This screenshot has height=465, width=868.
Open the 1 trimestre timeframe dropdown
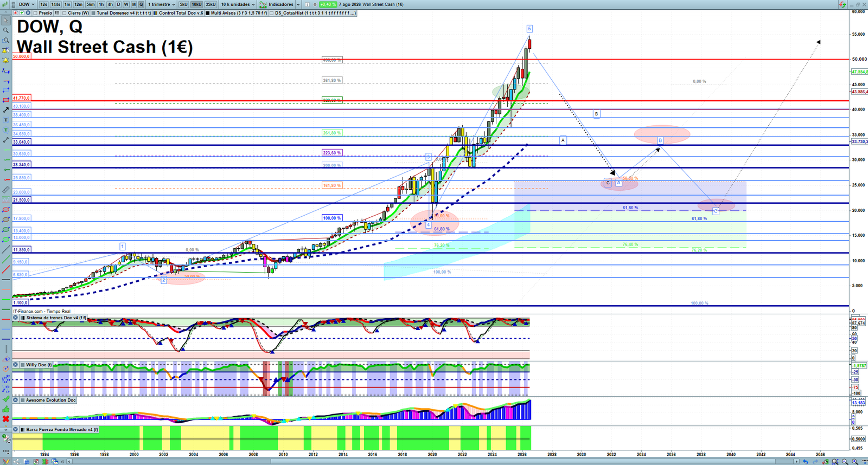pos(161,4)
